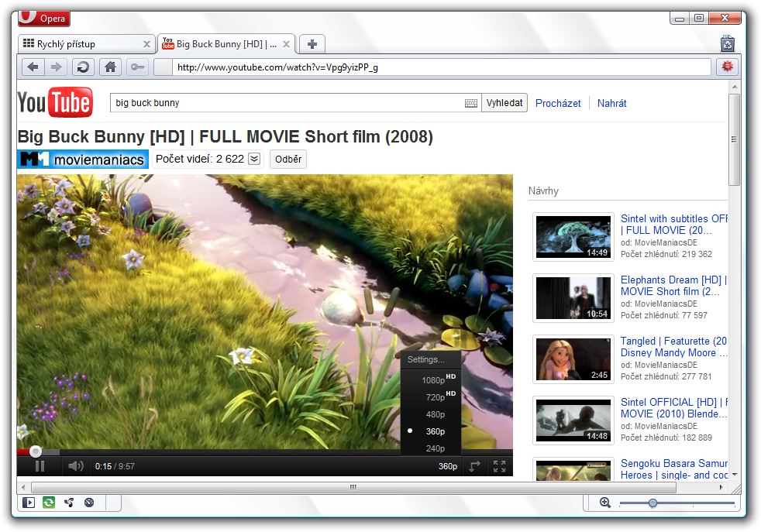Select 240p quality
This screenshot has height=532, width=761.
pyautogui.click(x=431, y=448)
